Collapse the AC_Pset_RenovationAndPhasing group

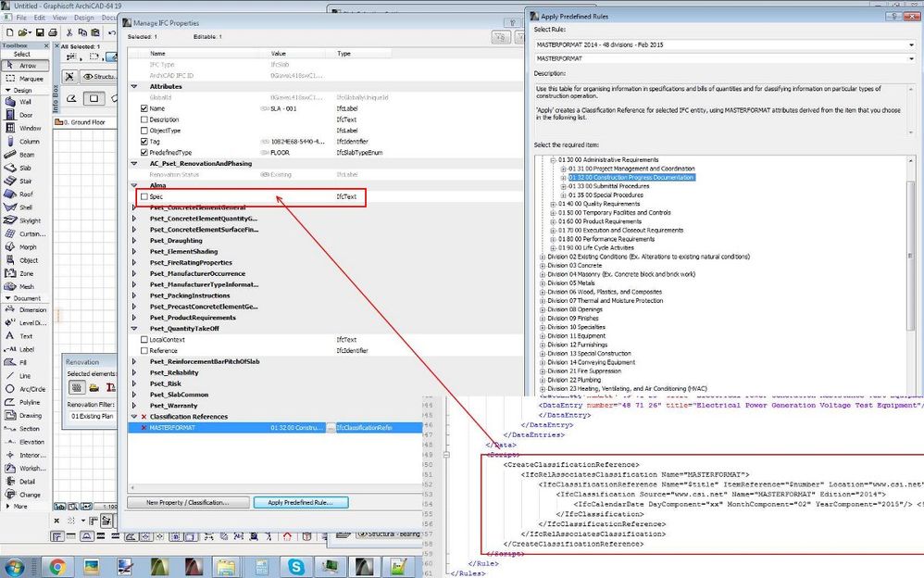pos(133,163)
